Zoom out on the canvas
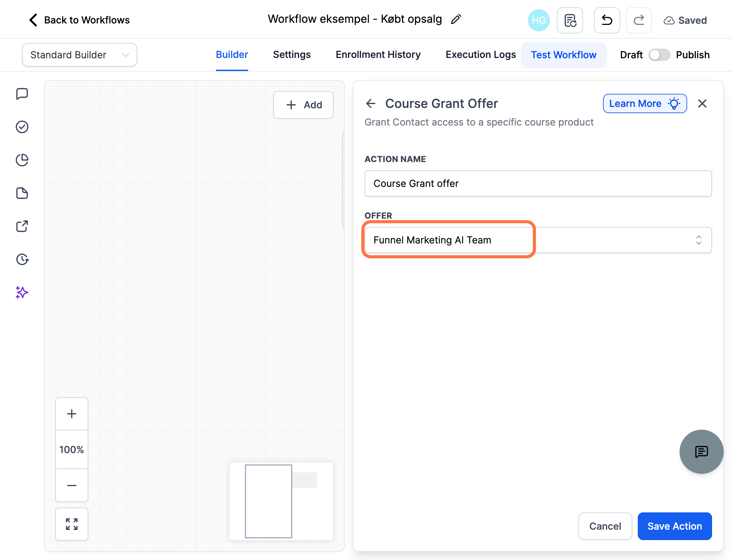 point(72,485)
